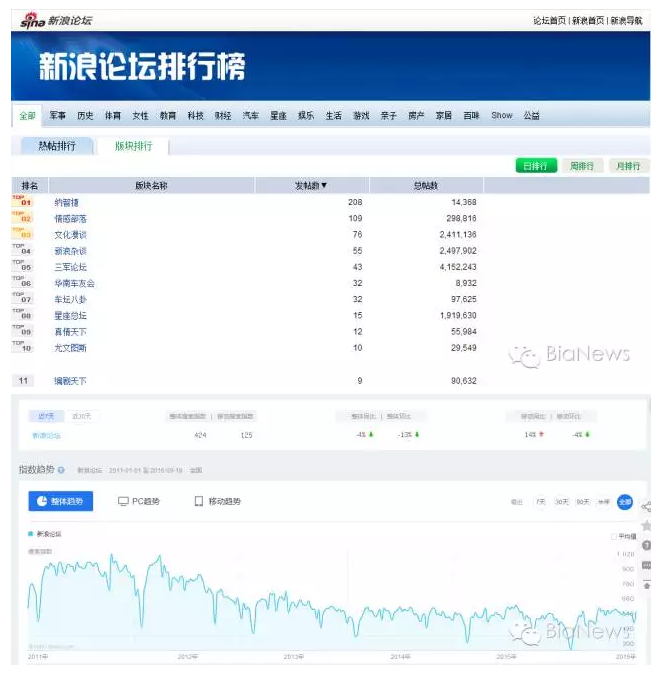Select the 近30天 toggle
This screenshot has width=654, height=673.
click(82, 416)
